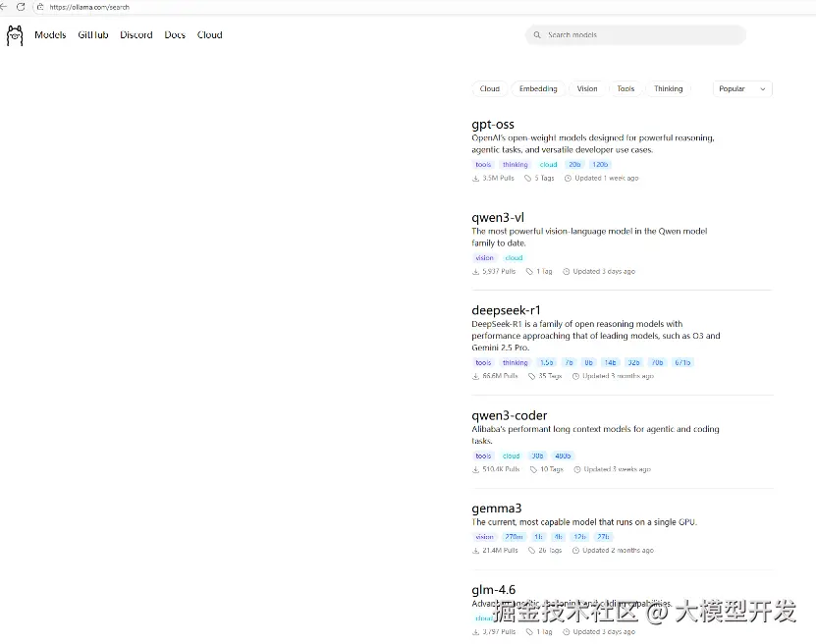The width and height of the screenshot is (816, 644).
Task: Click the browser address bar URL
Action: pos(89,7)
